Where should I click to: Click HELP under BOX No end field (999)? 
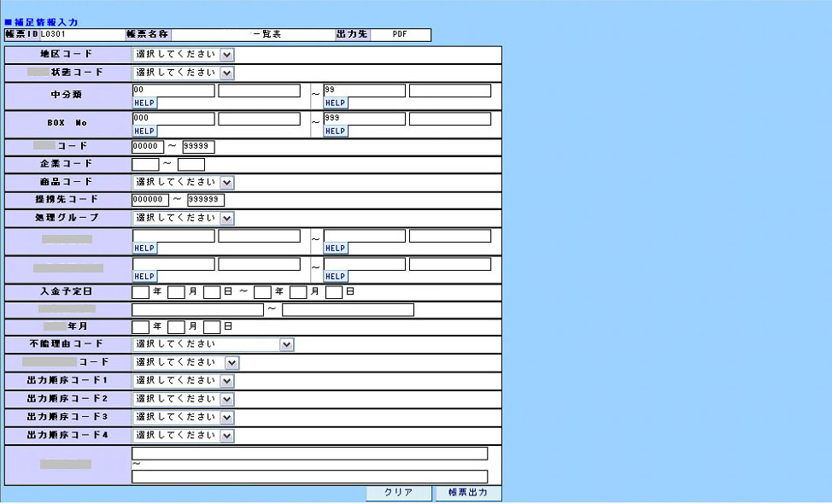tap(336, 132)
